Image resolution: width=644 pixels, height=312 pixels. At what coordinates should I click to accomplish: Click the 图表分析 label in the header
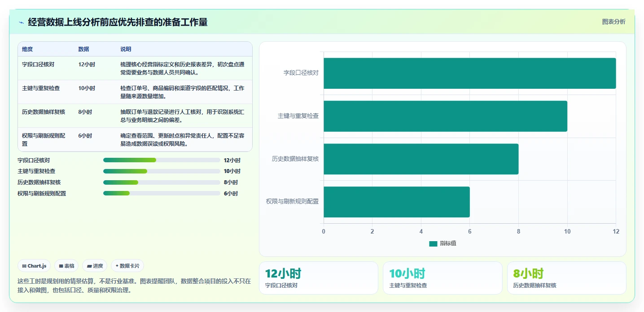tap(613, 22)
